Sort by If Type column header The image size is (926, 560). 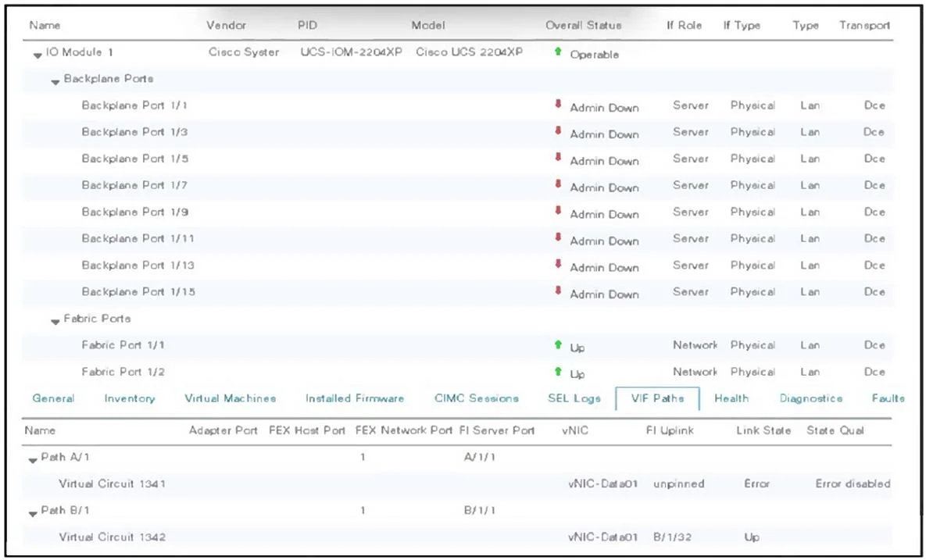tap(742, 25)
